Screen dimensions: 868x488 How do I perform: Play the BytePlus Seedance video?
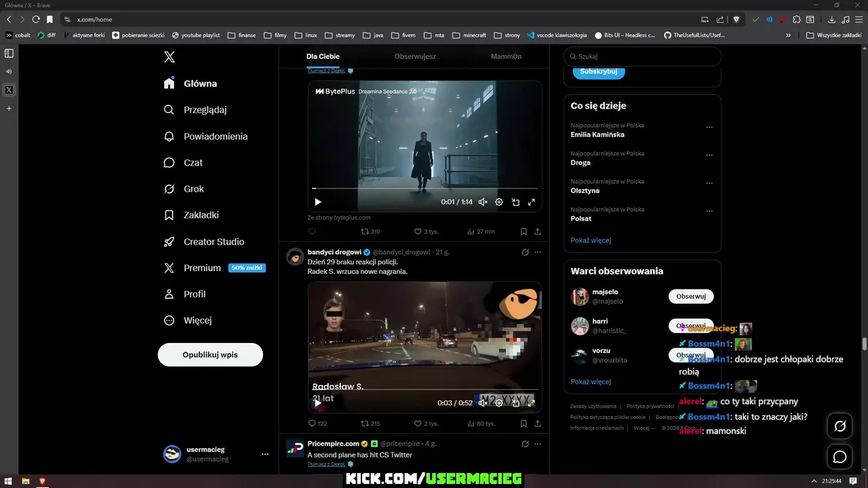318,202
